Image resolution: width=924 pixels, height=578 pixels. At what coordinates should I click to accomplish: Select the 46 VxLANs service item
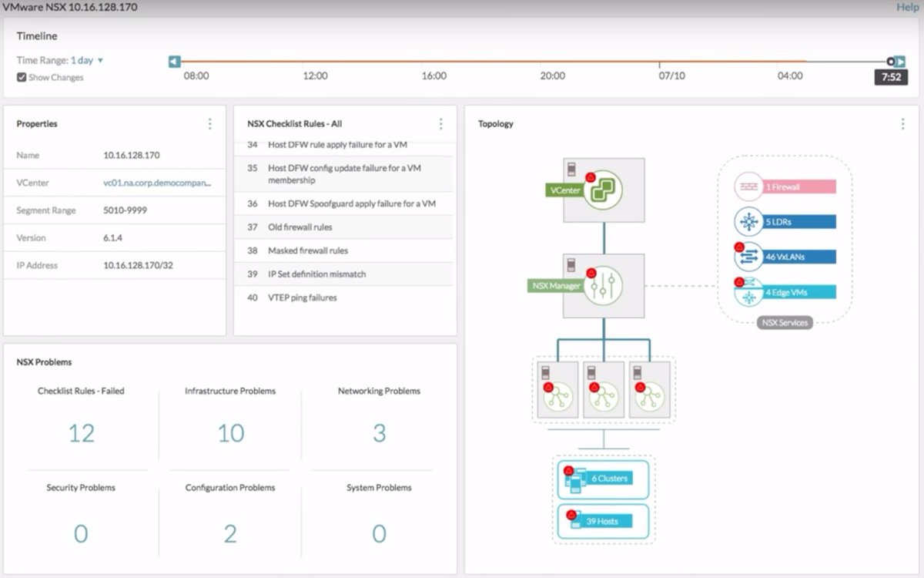[x=785, y=257]
